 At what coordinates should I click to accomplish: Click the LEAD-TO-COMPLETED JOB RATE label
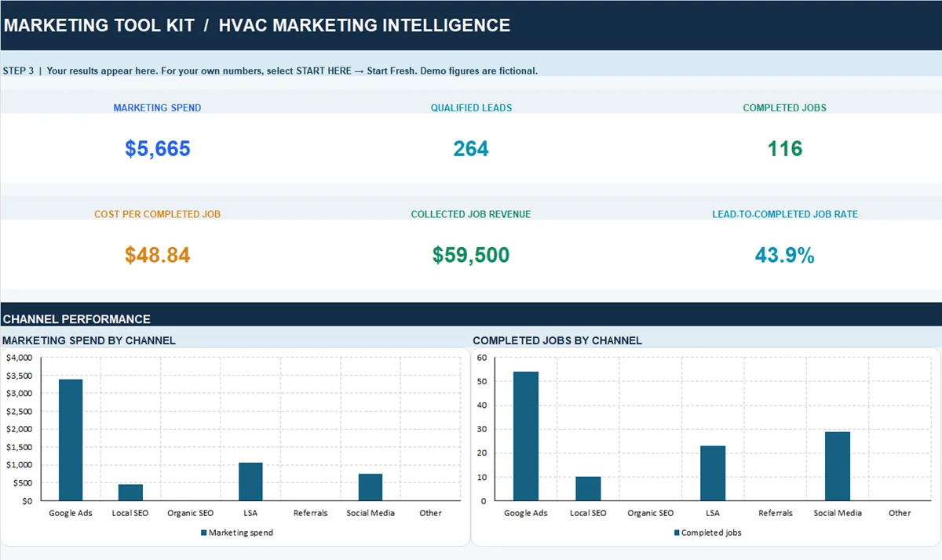tap(785, 214)
